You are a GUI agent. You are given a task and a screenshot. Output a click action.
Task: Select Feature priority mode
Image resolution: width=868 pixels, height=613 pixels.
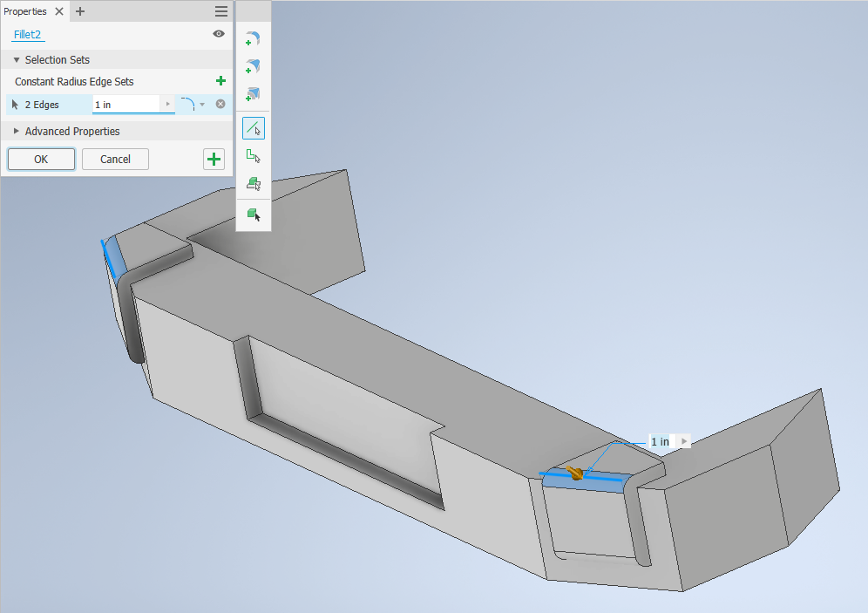254,184
